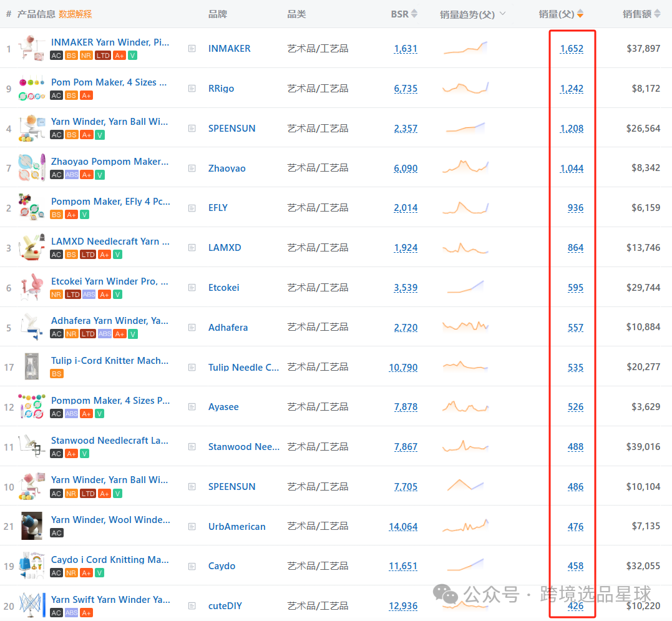Open INMAKER yarn winder product thumbnail
The image size is (672, 621).
point(32,48)
